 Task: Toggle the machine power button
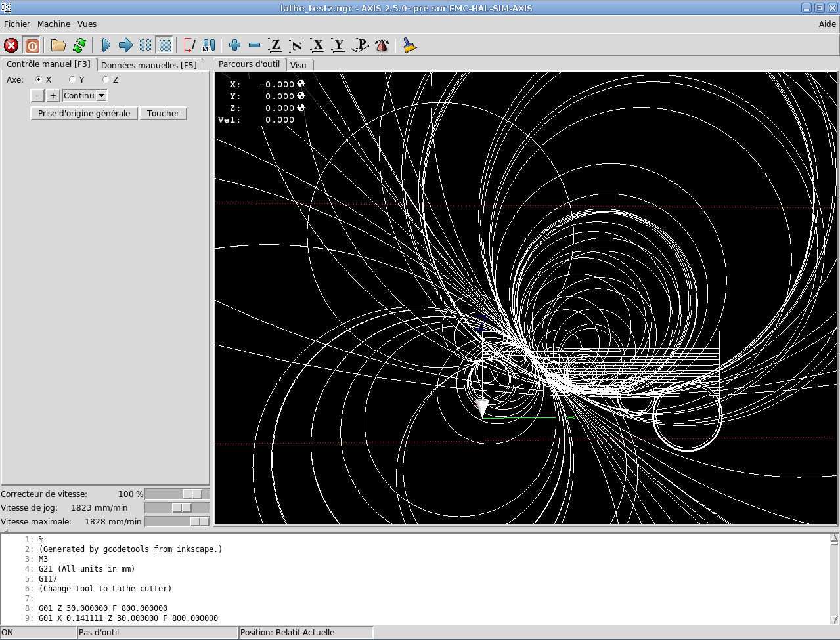click(x=32, y=45)
